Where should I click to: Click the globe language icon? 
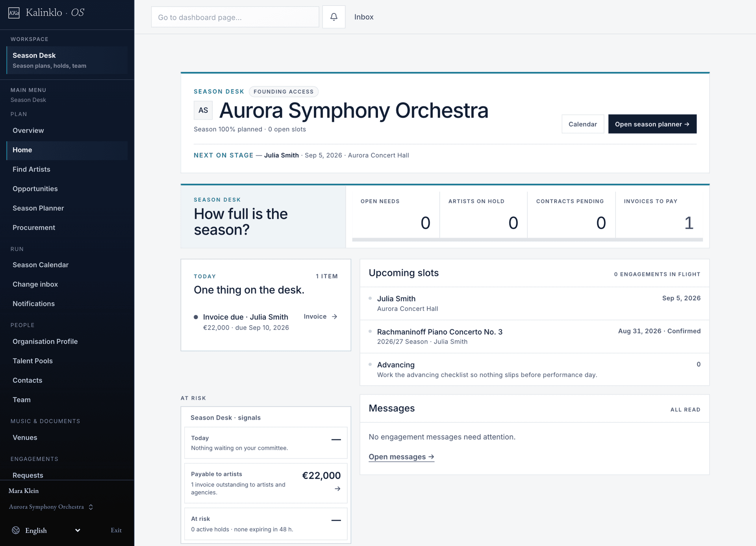tap(16, 530)
